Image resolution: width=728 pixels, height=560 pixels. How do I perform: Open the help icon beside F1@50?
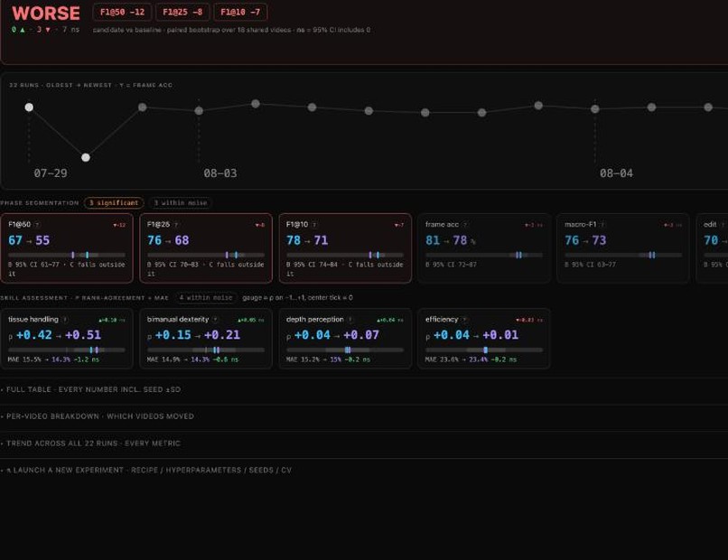(x=37, y=225)
